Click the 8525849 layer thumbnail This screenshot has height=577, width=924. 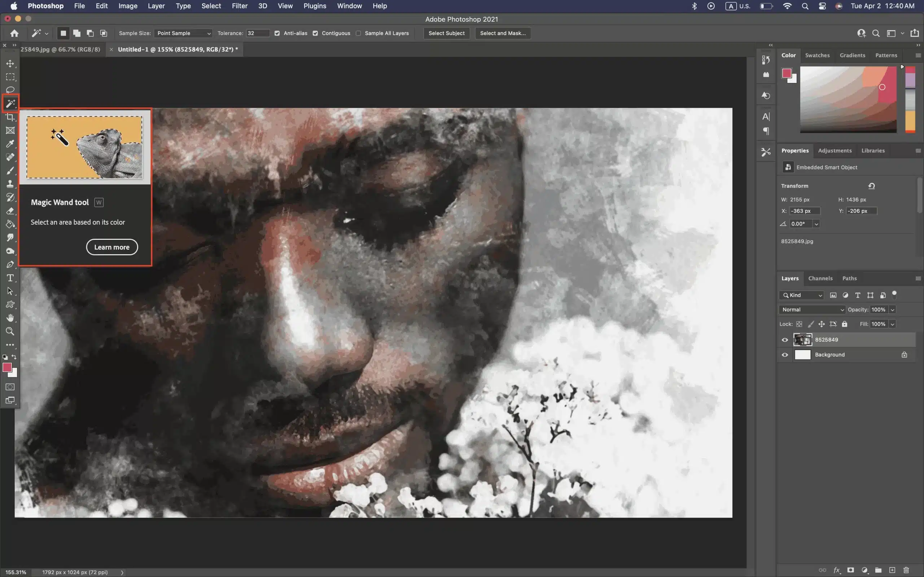tap(802, 339)
